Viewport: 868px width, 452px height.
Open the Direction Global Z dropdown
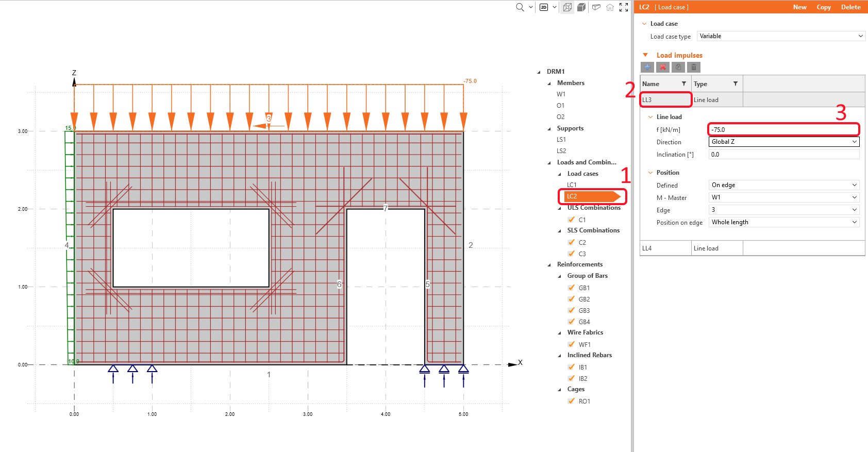coord(784,142)
